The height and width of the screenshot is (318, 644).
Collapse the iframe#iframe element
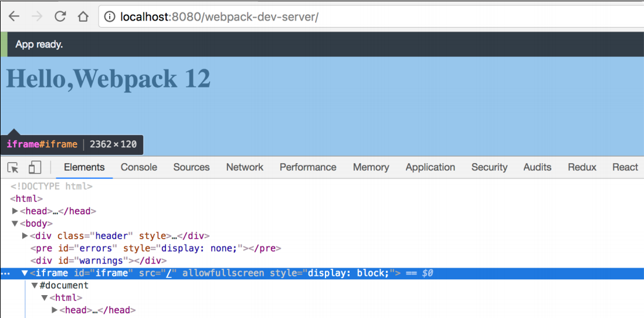click(x=25, y=273)
